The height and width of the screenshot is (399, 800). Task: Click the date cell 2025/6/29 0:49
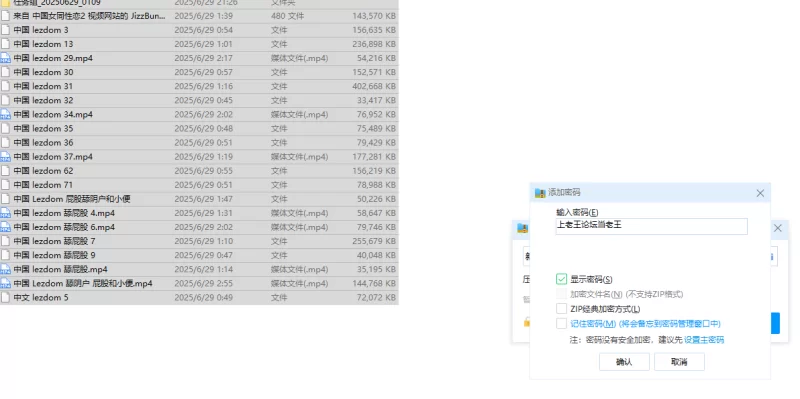coord(204,297)
